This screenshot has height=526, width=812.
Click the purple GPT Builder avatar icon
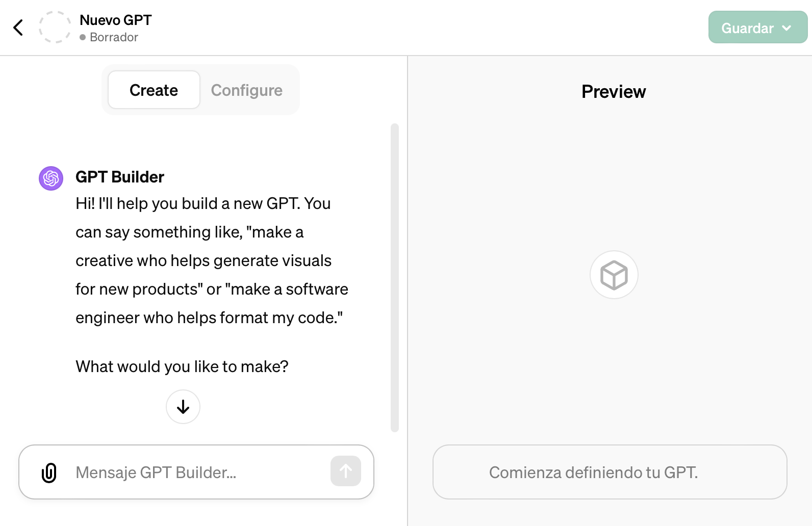(x=51, y=178)
